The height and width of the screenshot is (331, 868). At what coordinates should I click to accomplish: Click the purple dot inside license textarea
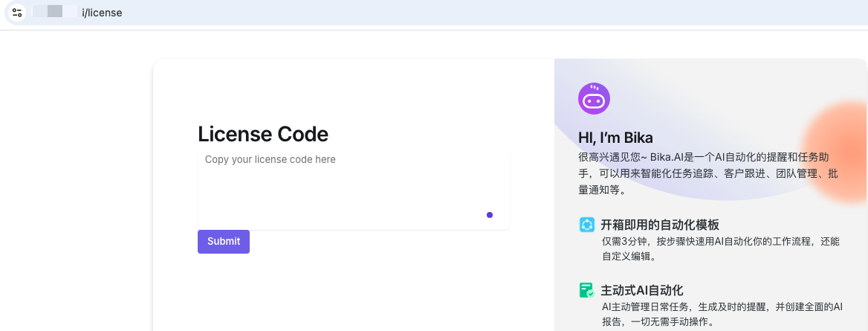pyautogui.click(x=489, y=215)
